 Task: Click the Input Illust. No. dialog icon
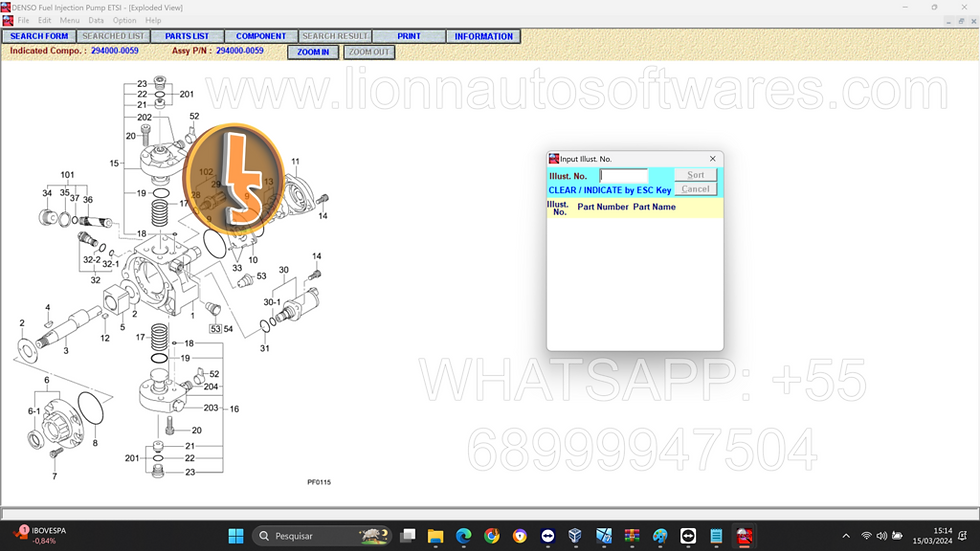(553, 159)
